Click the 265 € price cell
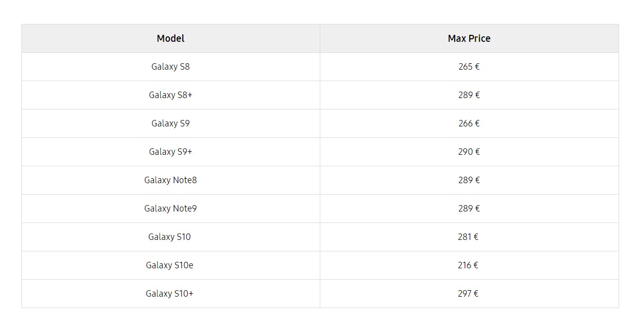The image size is (644, 332). [469, 67]
